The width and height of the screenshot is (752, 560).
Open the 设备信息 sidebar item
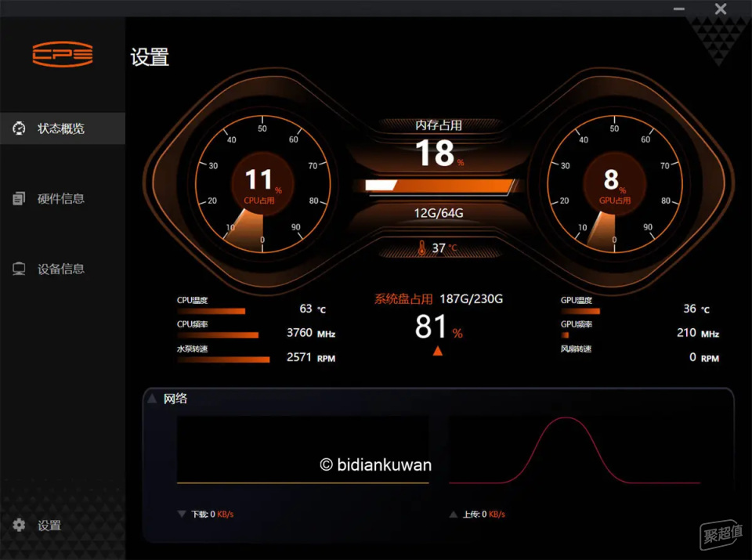click(63, 269)
